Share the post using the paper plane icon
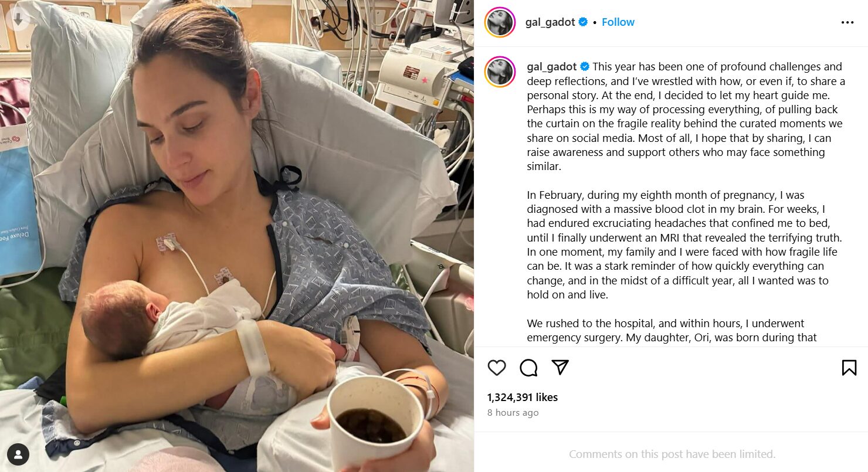The image size is (868, 472). coord(561,367)
